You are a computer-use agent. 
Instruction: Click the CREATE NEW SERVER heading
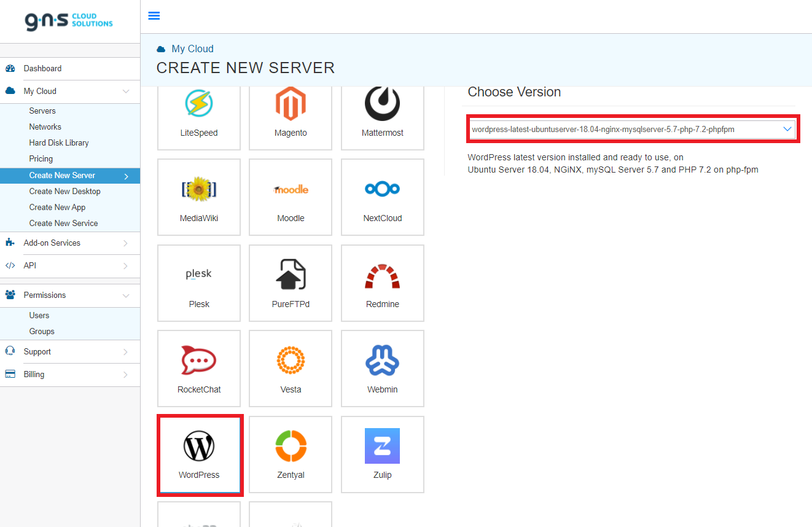(x=246, y=68)
